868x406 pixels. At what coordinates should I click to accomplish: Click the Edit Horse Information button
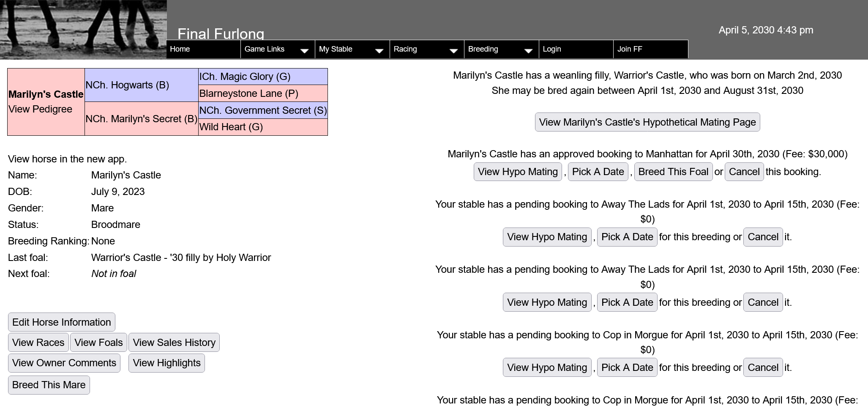pyautogui.click(x=62, y=322)
